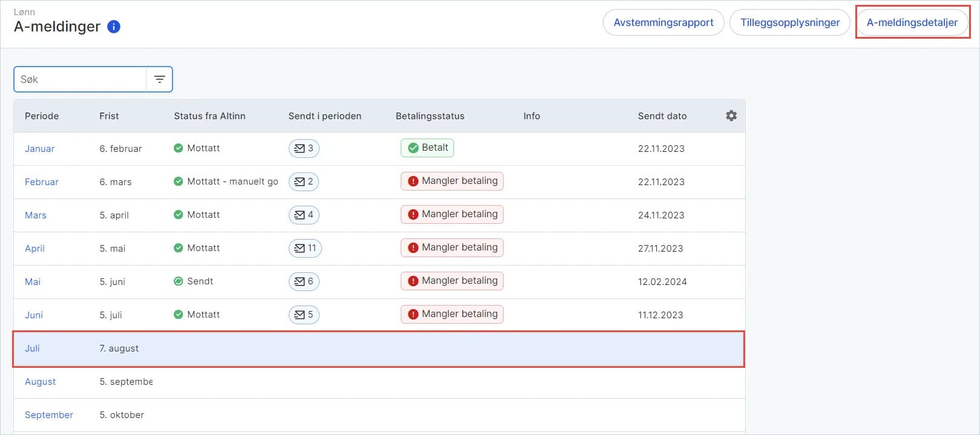Click the Betalingsstatus column header

(x=430, y=116)
